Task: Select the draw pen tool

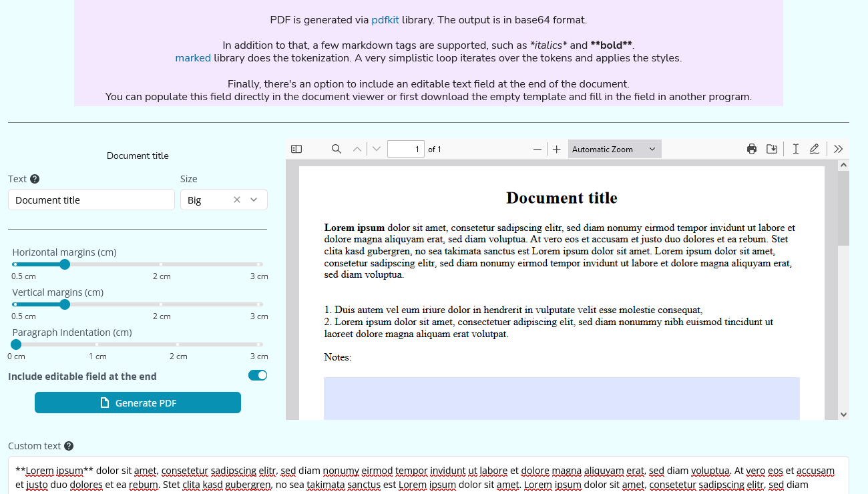Action: pyautogui.click(x=815, y=149)
